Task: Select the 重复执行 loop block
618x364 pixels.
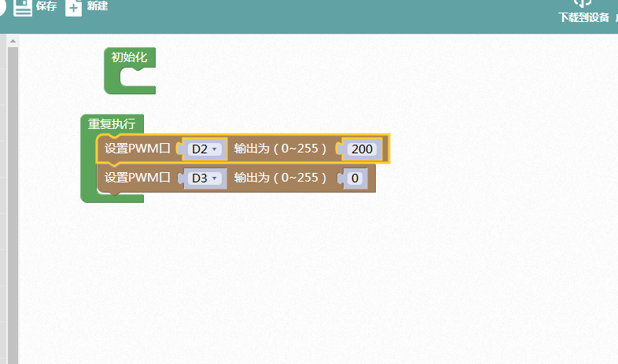Action: 111,123
